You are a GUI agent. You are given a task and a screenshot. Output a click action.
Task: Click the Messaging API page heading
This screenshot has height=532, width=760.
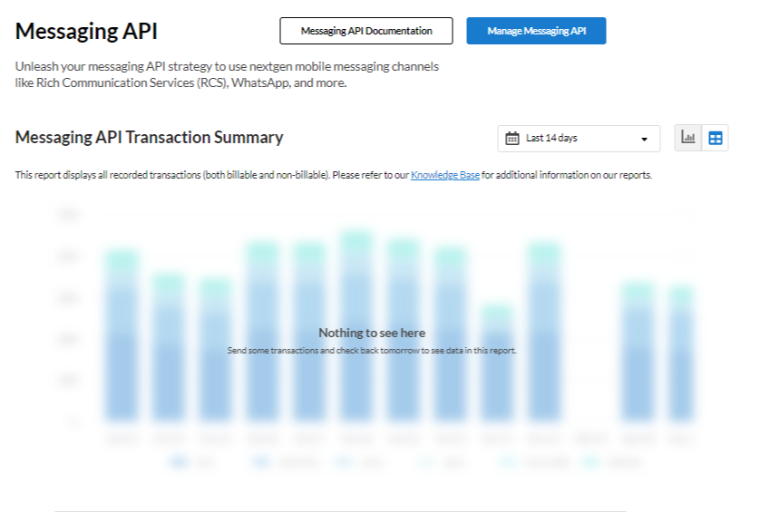84,30
